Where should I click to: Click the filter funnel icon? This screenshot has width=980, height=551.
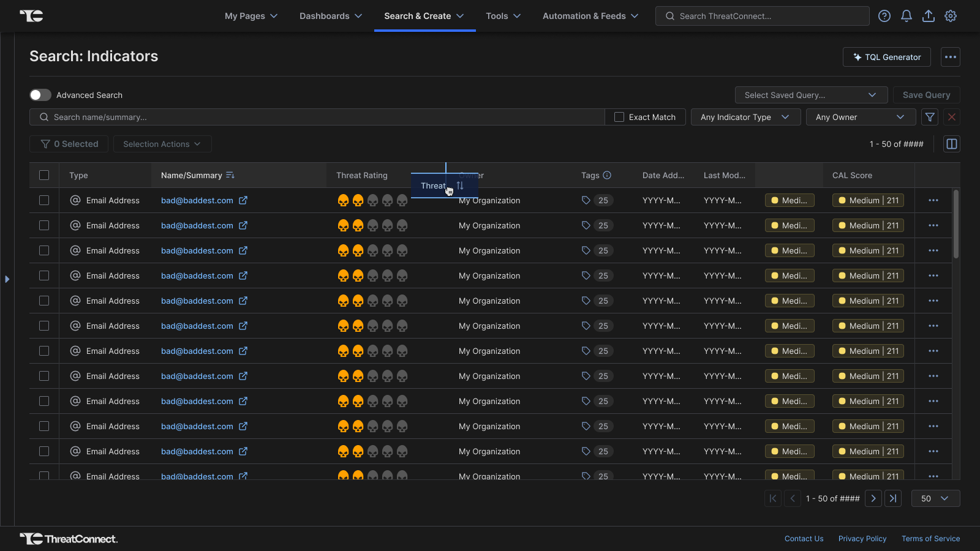pyautogui.click(x=930, y=117)
